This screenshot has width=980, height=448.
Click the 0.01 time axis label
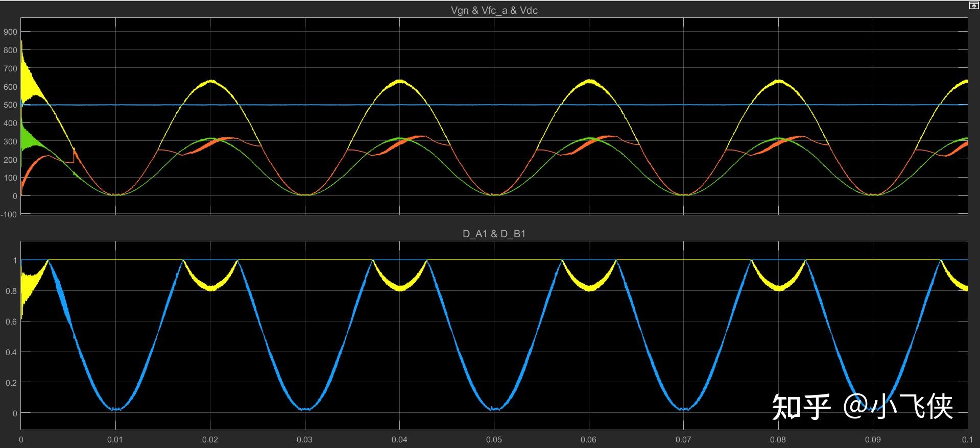[115, 439]
